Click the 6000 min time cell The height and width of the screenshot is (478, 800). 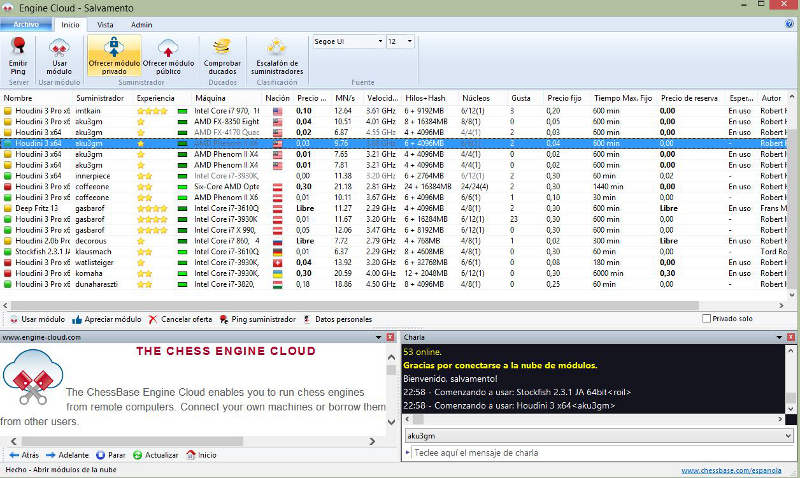[x=608, y=273]
